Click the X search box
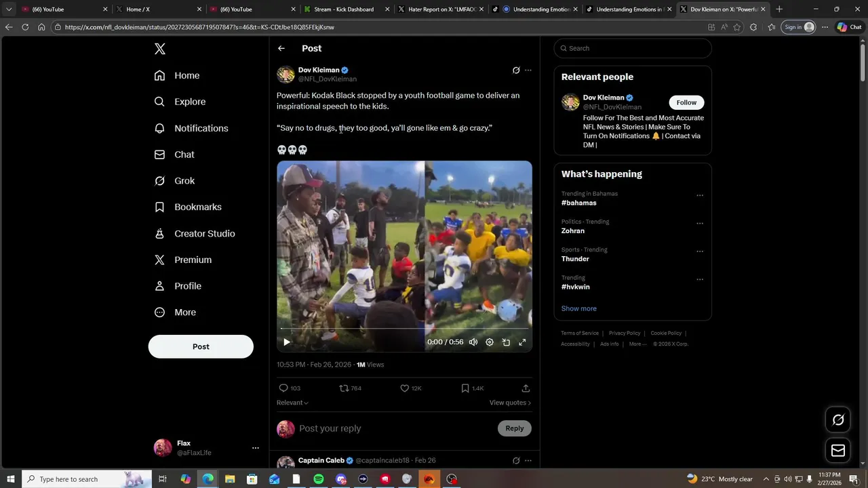The height and width of the screenshot is (488, 868). pyautogui.click(x=633, y=48)
